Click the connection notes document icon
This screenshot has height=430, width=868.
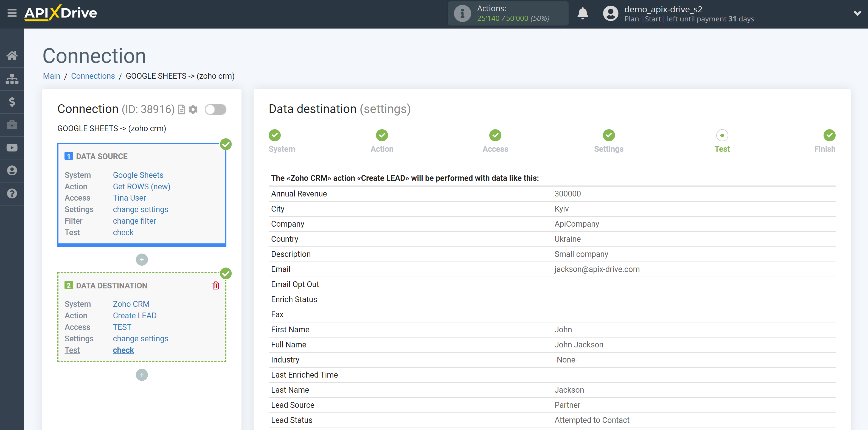pyautogui.click(x=182, y=109)
